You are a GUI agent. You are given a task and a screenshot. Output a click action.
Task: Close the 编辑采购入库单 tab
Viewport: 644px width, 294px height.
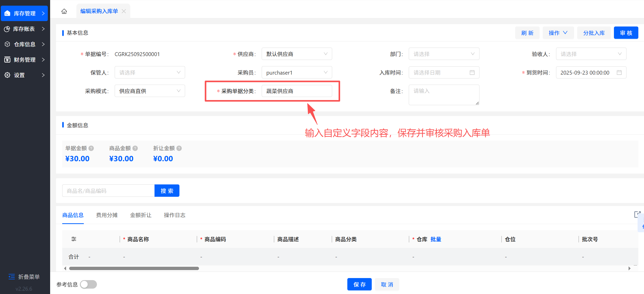(x=124, y=11)
